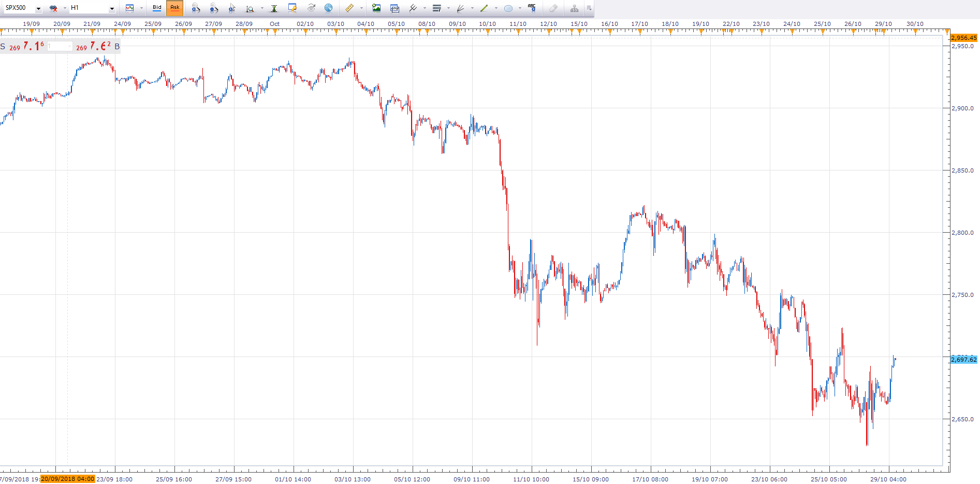980x484 pixels.
Task: Click the orange marker under 30/10
Action: coord(915,32)
